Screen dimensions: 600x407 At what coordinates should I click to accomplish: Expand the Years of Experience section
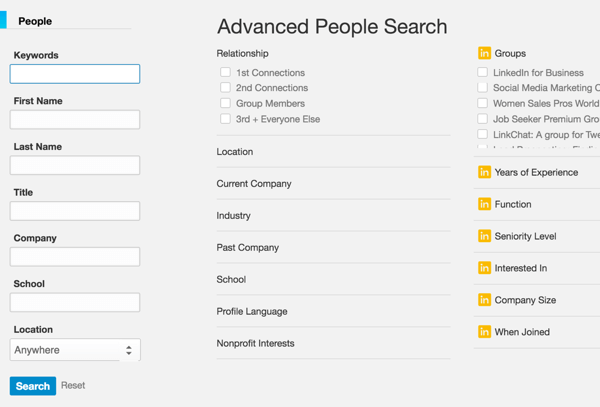(x=537, y=172)
